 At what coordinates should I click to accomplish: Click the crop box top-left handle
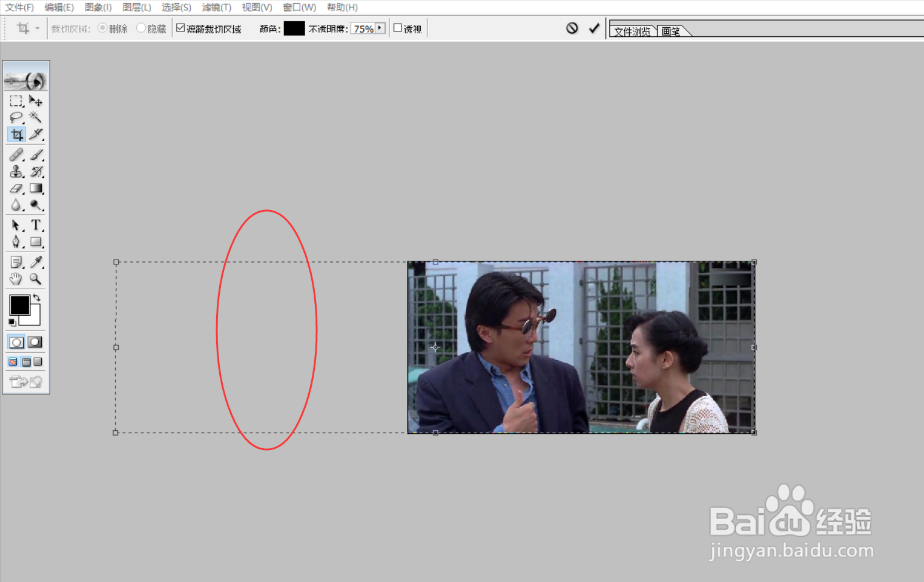(116, 262)
